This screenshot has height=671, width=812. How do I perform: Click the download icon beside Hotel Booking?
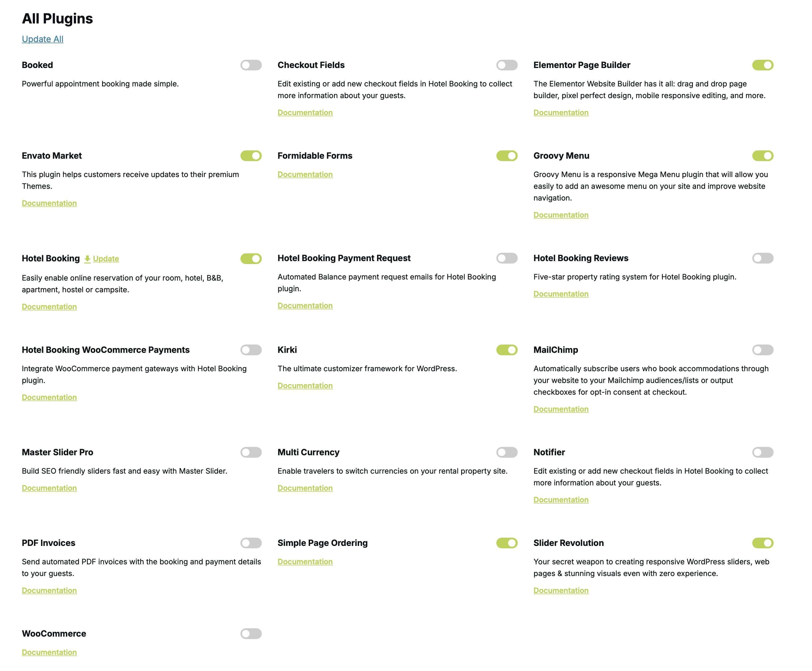pos(87,259)
